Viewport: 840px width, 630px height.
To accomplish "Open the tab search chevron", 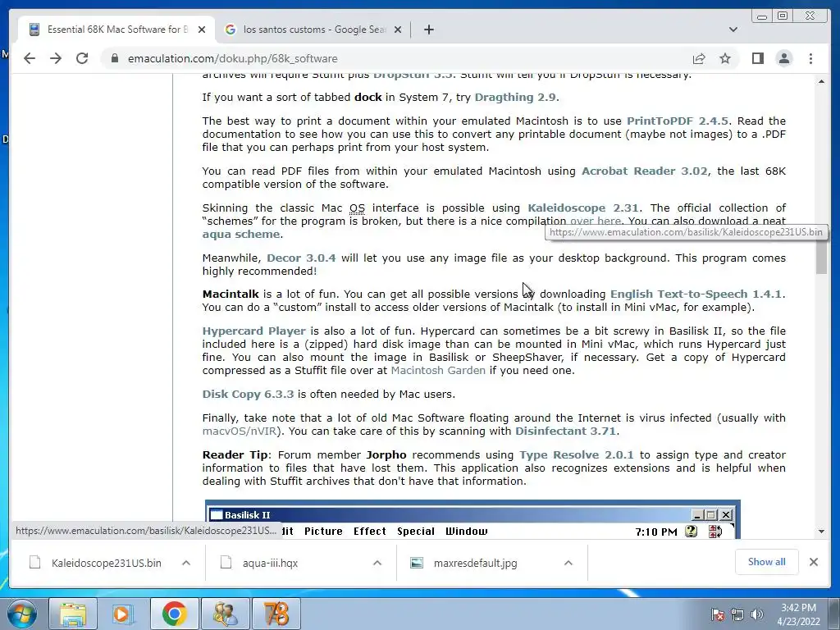I will click(x=733, y=30).
